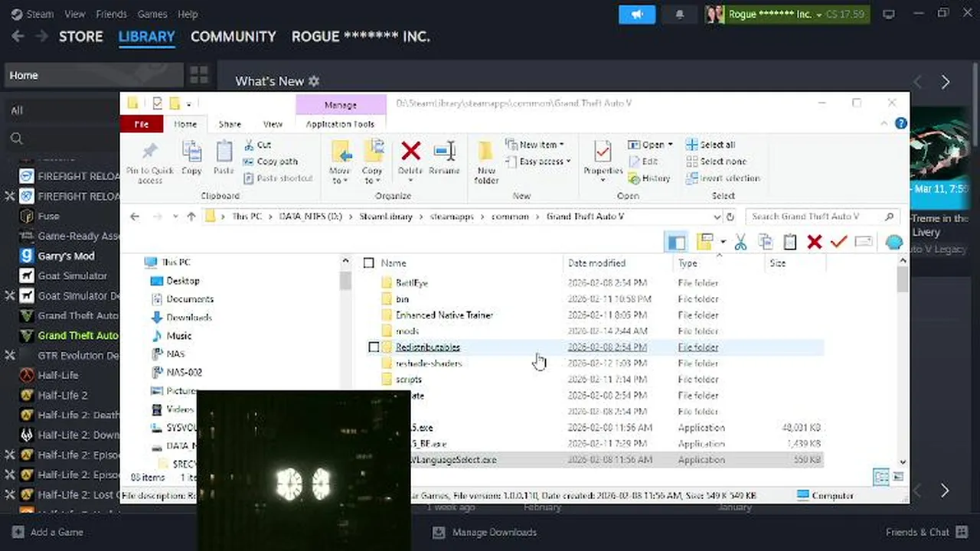Check the select-all checkbox beside Name header

point(368,263)
